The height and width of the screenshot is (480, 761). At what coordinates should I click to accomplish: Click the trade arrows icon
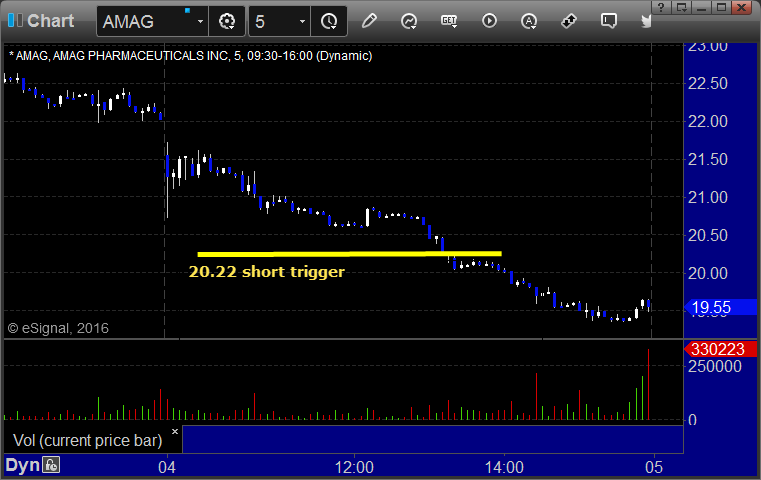point(569,21)
